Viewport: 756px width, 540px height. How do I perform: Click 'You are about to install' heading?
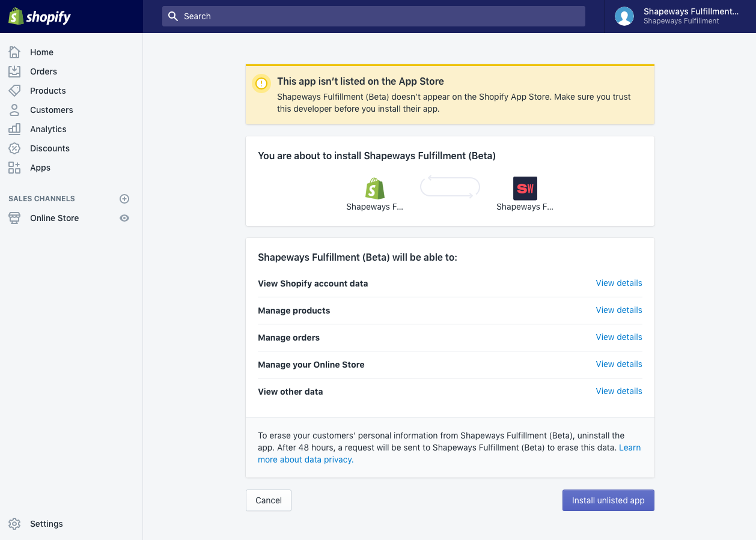click(x=377, y=156)
